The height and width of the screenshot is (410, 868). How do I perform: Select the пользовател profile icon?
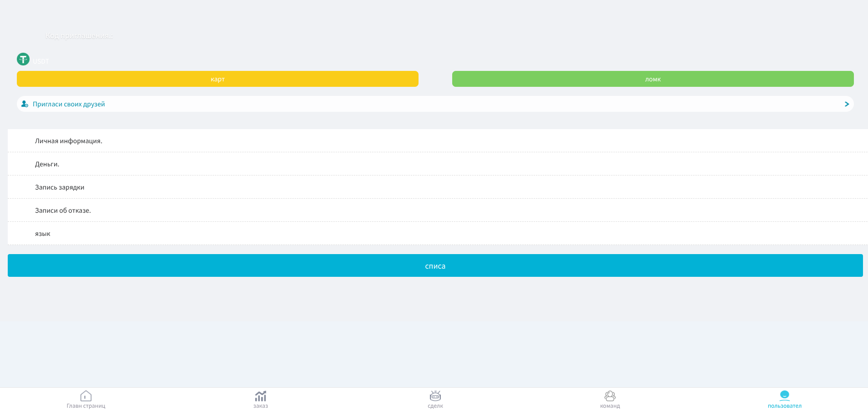[785, 395]
